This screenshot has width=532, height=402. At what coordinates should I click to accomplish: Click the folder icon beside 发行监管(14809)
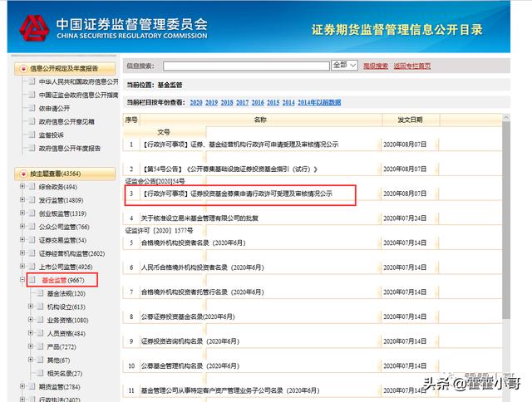[x=32, y=200]
